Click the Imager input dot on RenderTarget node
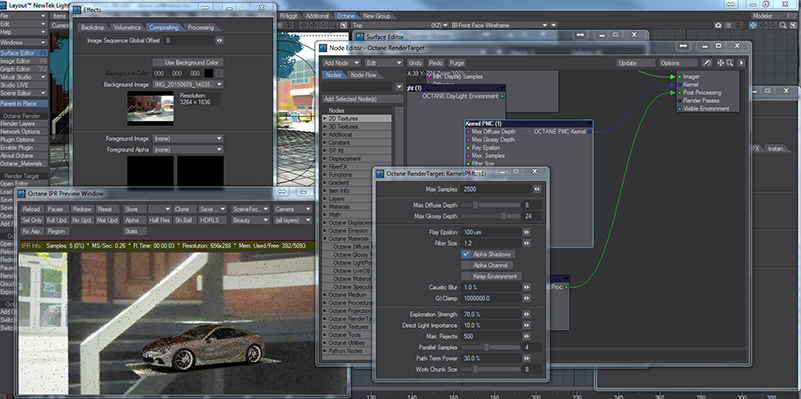Viewport: 801px width, 399px height. (679, 77)
